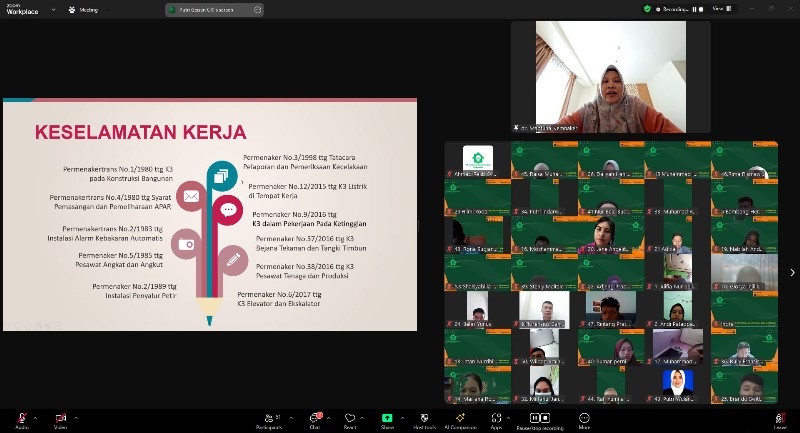Select participant tile 40 with hijab
This screenshot has width=800, height=433.
click(611, 347)
